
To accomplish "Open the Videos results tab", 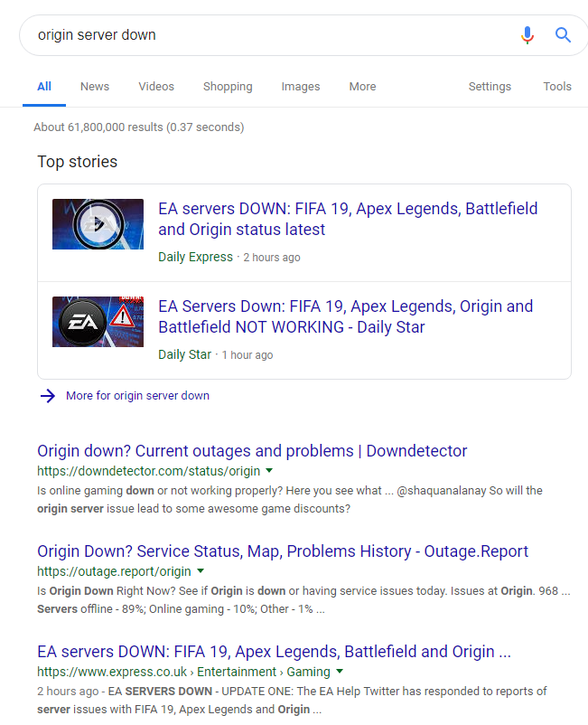I will coord(156,87).
